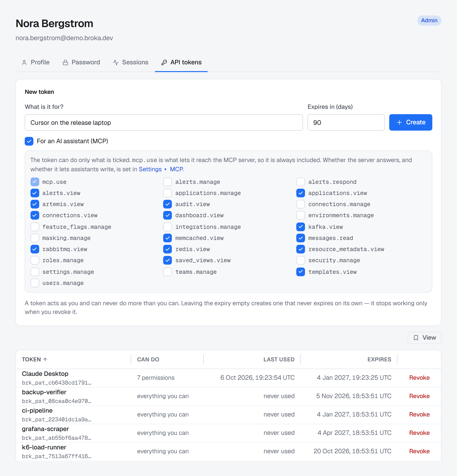Click the API tokens key icon
The image size is (457, 476).
(x=164, y=63)
